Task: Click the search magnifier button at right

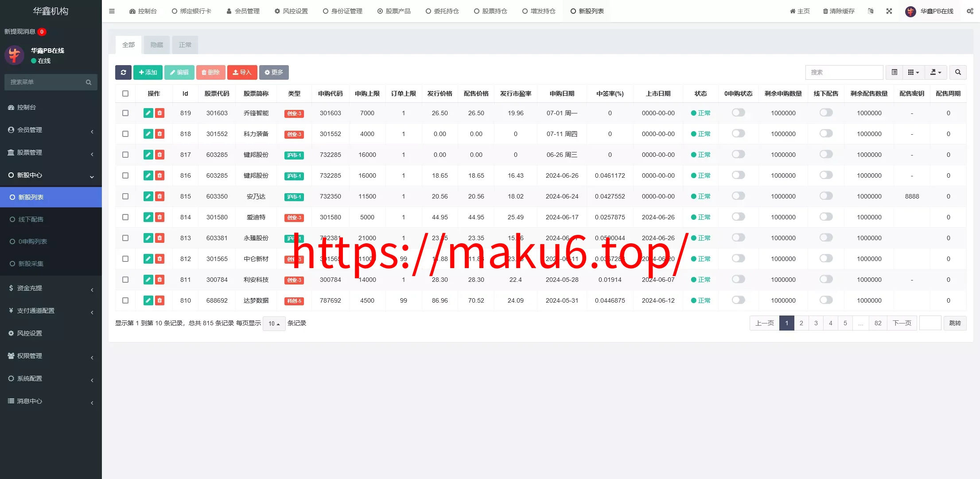Action: (x=958, y=72)
